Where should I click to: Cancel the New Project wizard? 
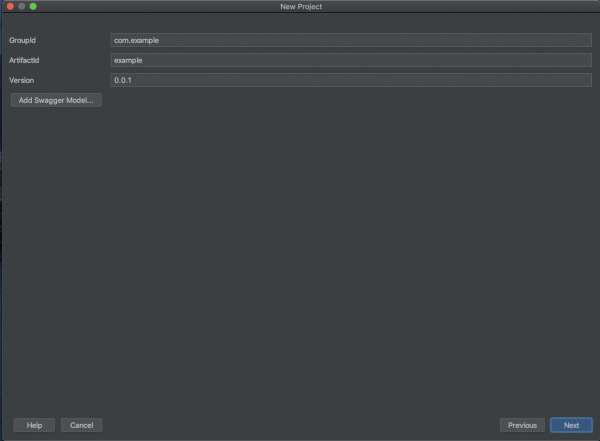click(82, 425)
